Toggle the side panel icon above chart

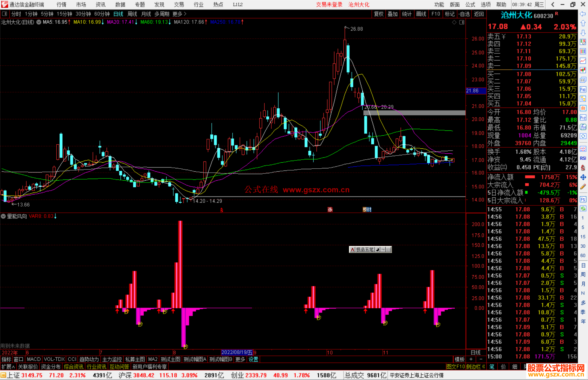click(x=462, y=22)
